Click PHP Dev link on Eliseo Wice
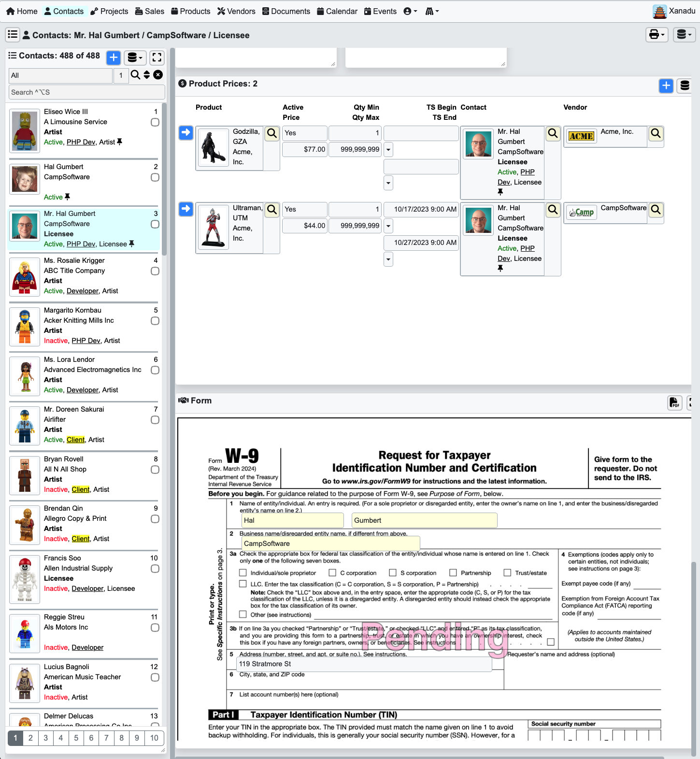The height and width of the screenshot is (759, 700). (81, 142)
